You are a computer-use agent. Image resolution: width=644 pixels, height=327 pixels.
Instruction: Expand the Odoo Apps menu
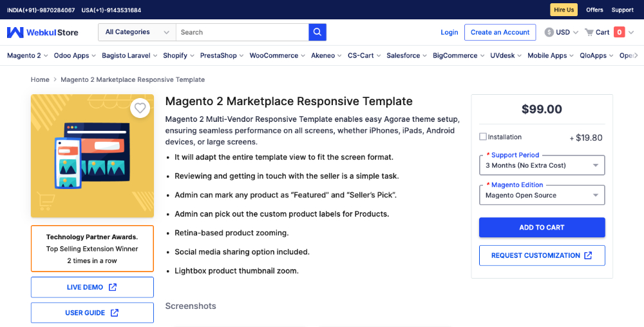coord(75,55)
